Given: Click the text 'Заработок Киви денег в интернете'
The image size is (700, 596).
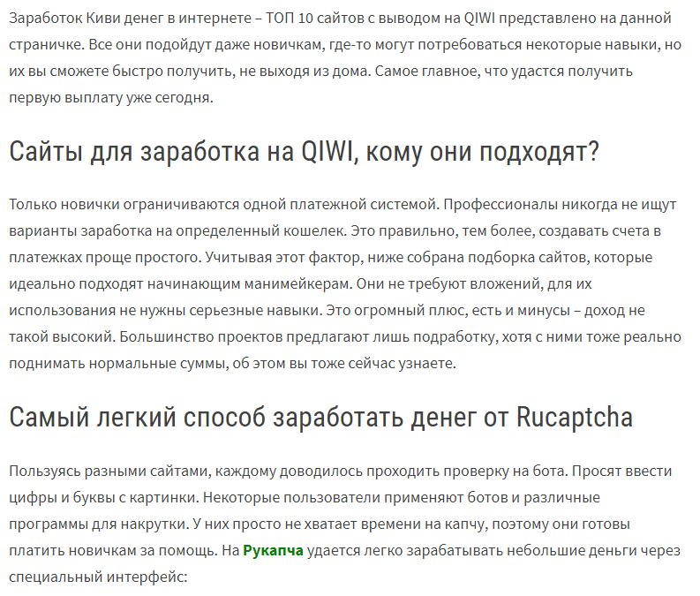Looking at the screenshot, I should pyautogui.click(x=131, y=18).
